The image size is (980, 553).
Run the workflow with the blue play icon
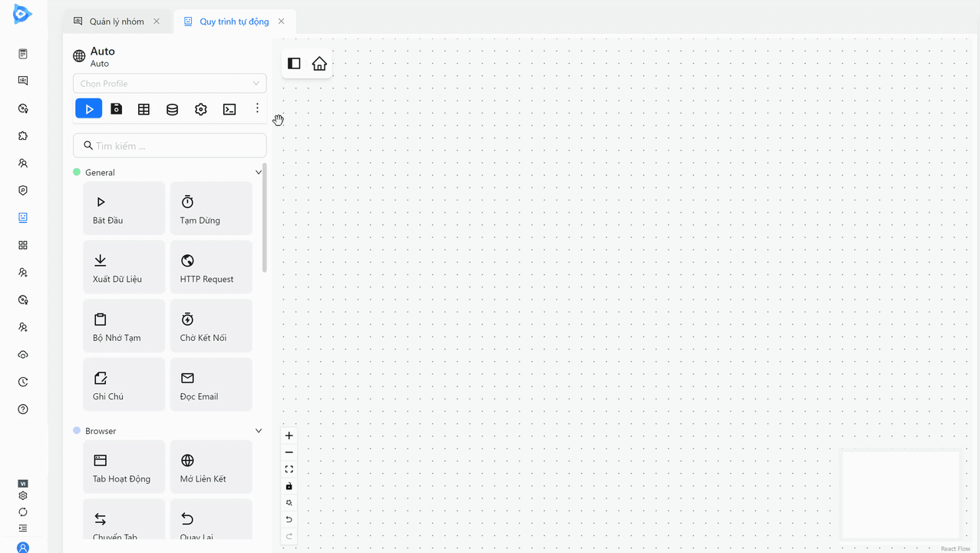(88, 108)
